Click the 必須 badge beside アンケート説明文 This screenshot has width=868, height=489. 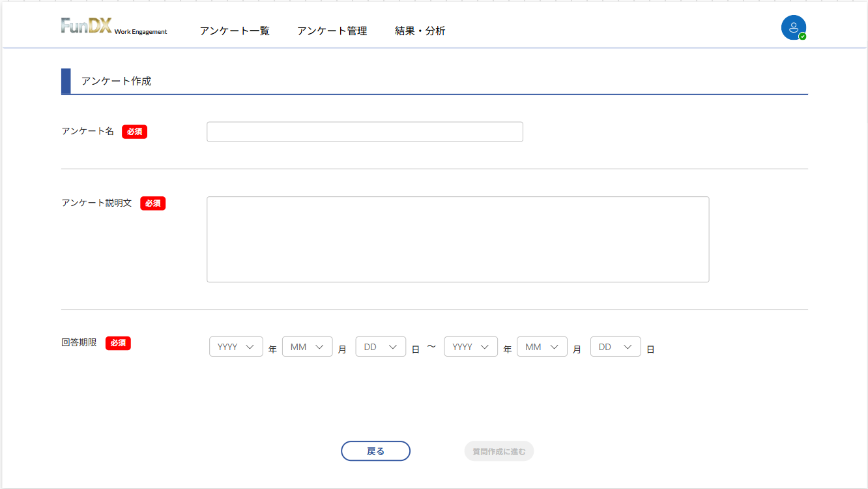coord(152,203)
